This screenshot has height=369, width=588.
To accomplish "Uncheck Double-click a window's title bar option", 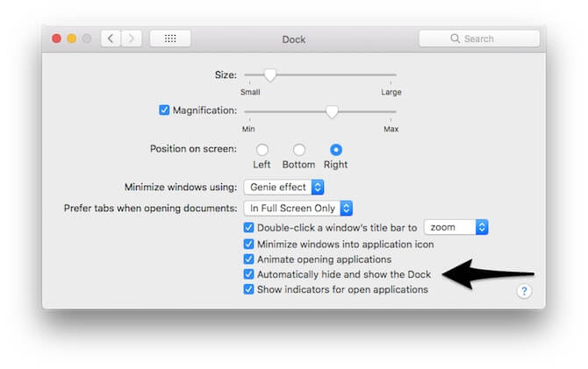I will tap(248, 227).
